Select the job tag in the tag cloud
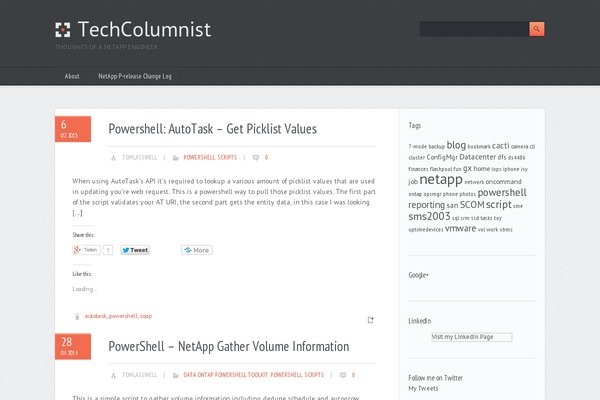Screen dimensions: 600x400 point(413,182)
